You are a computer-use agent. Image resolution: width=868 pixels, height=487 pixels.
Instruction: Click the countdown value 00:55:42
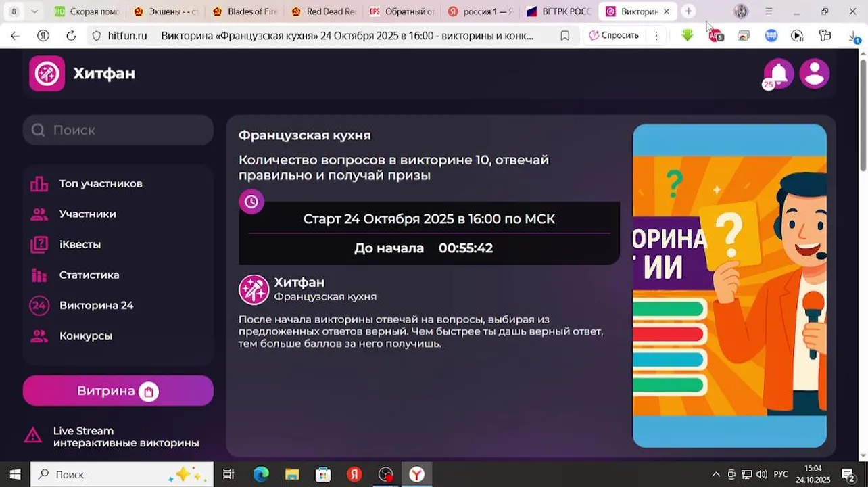pyautogui.click(x=466, y=248)
